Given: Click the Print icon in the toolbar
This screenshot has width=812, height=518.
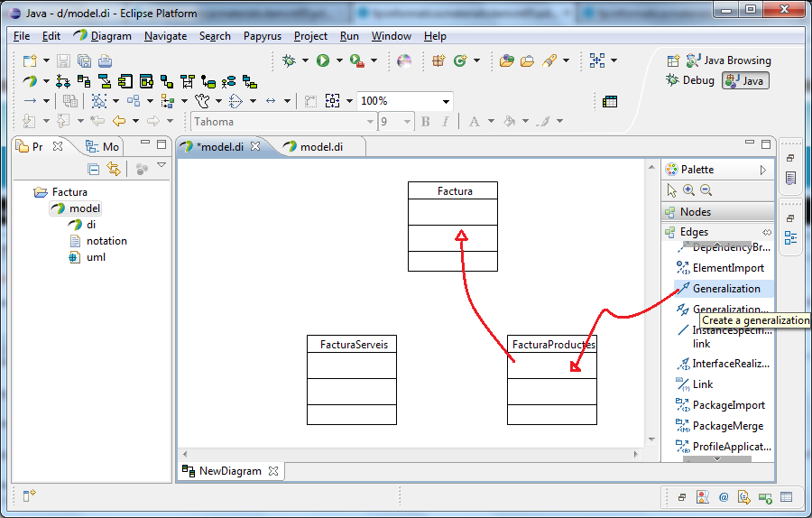Looking at the screenshot, I should pos(105,60).
